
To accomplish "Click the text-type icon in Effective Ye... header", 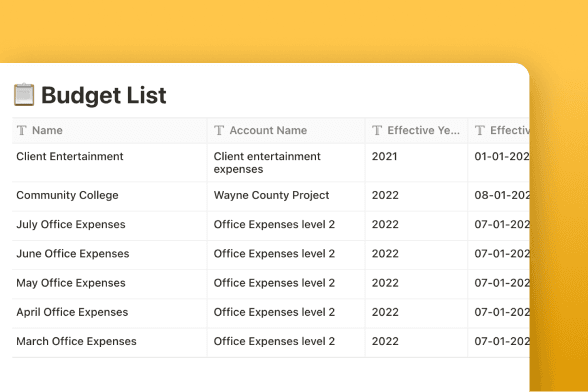I will [x=377, y=130].
